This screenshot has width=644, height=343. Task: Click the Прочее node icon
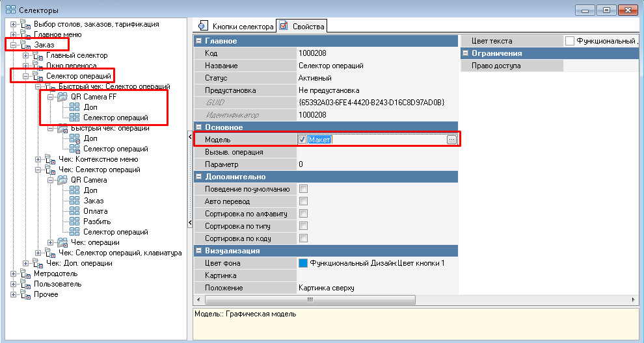(25, 294)
